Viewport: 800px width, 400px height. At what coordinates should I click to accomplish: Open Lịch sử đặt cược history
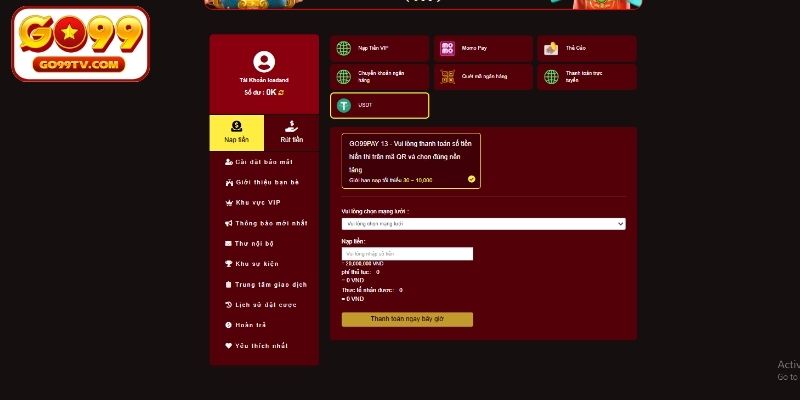(261, 305)
